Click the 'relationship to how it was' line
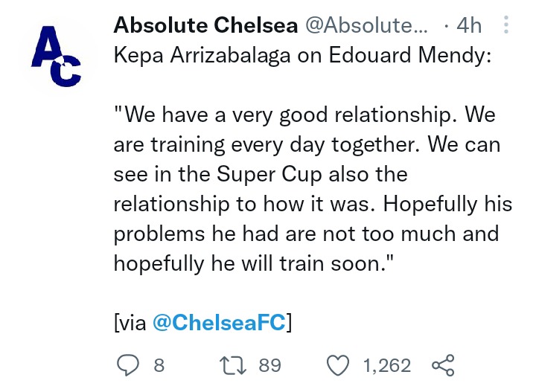The height and width of the screenshot is (392, 536). point(313,205)
